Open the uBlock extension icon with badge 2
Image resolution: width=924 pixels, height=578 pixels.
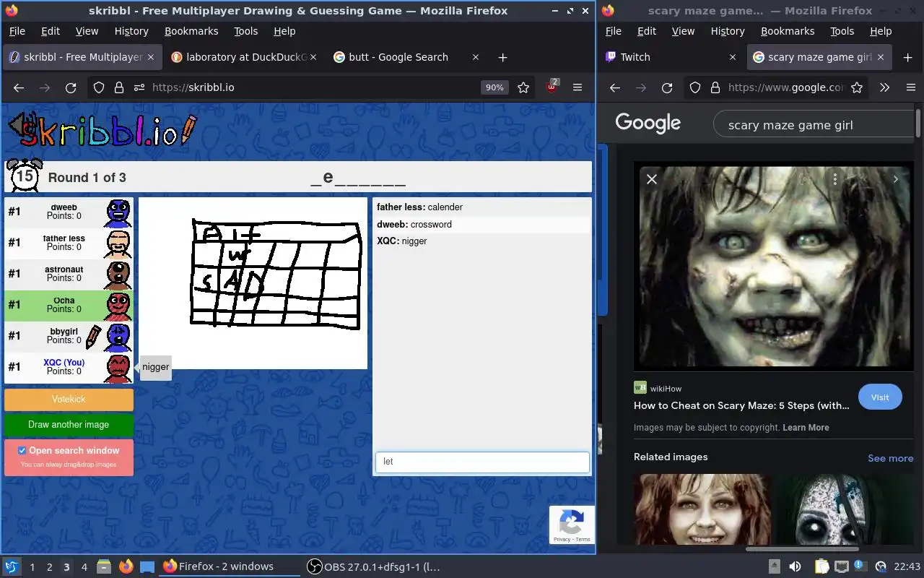click(x=552, y=87)
